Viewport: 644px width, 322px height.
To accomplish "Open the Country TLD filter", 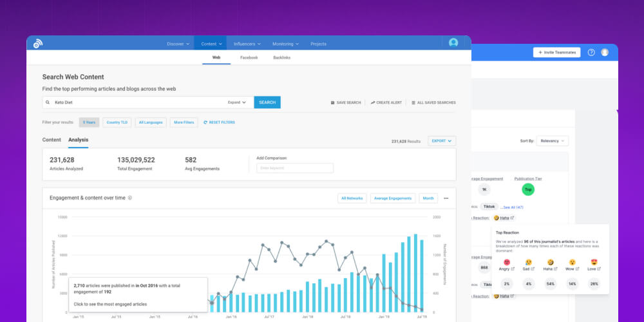I will click(117, 122).
